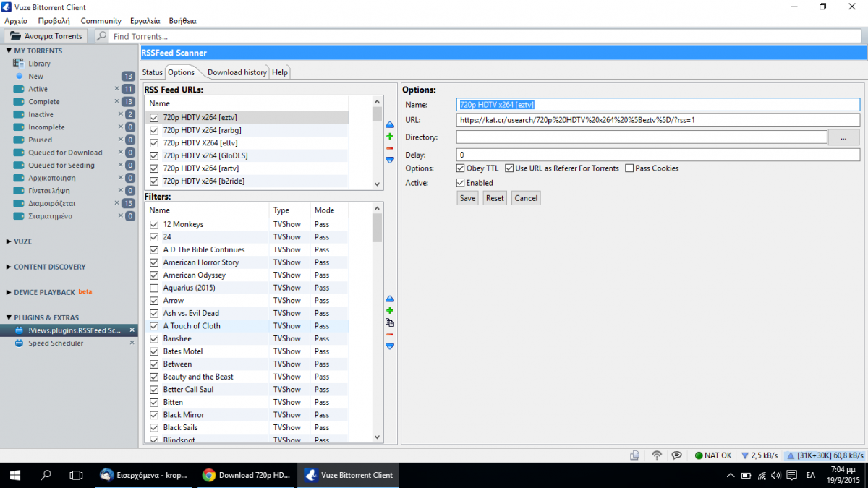Collapse the PLUGINS & EXTRAS section

pos(9,317)
